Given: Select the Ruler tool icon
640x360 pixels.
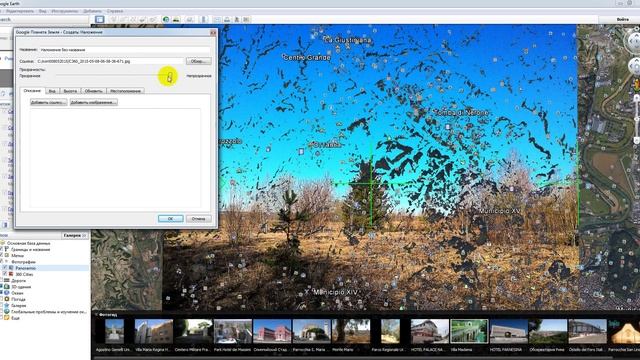Looking at the screenshot, I should click(204, 19).
